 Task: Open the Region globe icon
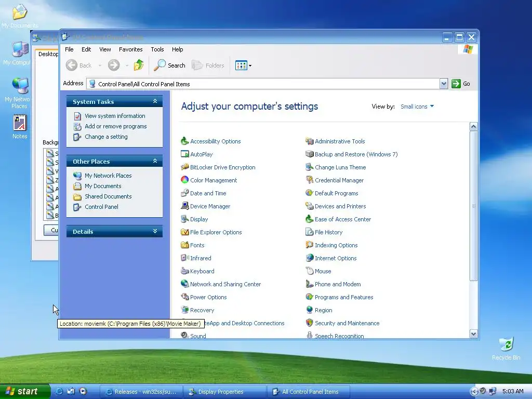coord(310,310)
